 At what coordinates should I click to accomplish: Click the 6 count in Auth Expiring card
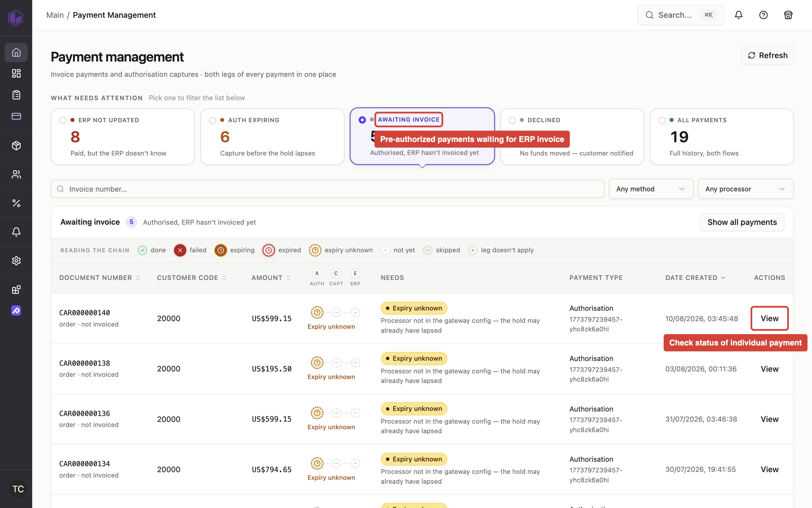[x=225, y=137]
